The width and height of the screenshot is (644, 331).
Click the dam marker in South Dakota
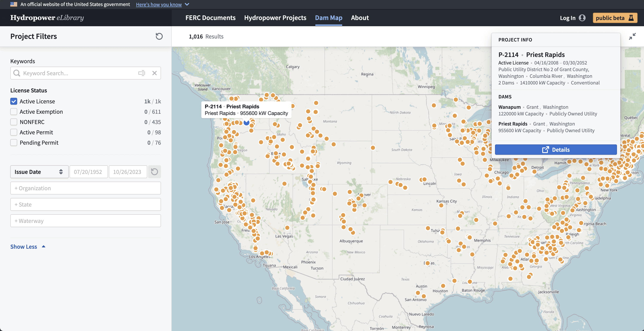tap(373, 148)
